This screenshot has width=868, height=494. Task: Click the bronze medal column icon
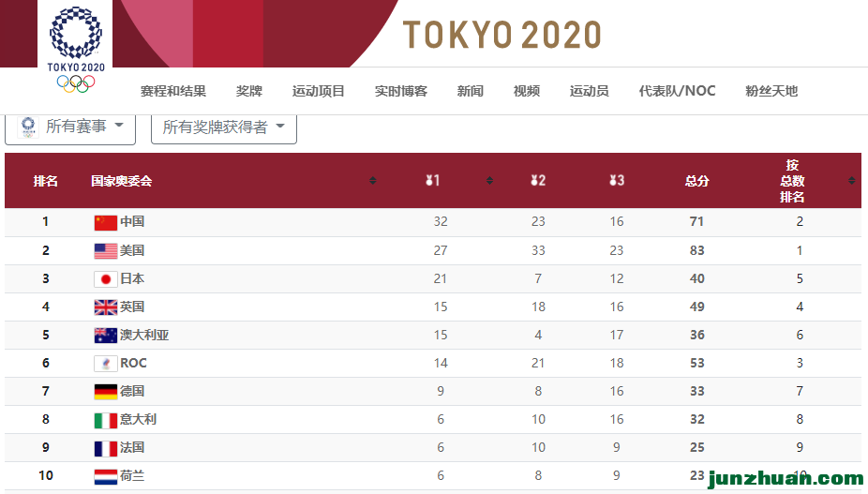(616, 181)
